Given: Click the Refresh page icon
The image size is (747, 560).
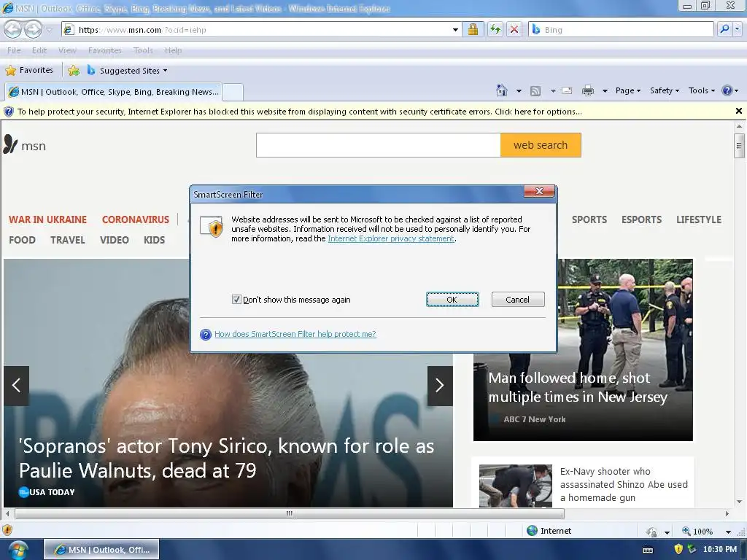Looking at the screenshot, I should point(495,29).
